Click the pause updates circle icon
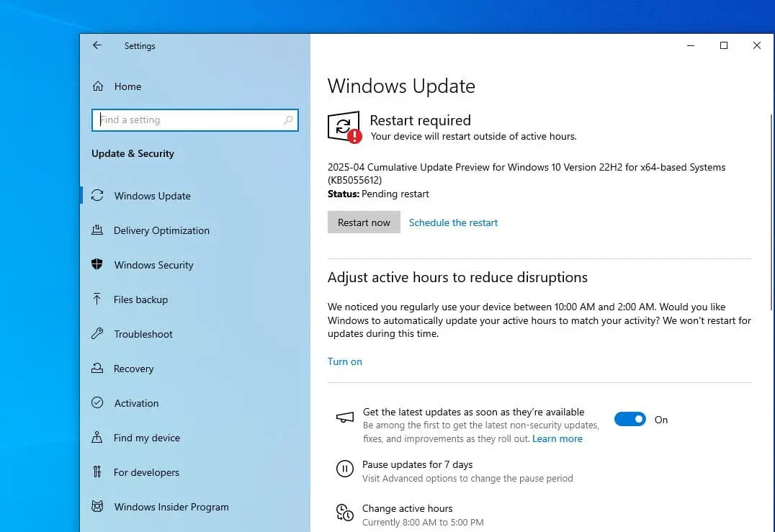 click(345, 468)
